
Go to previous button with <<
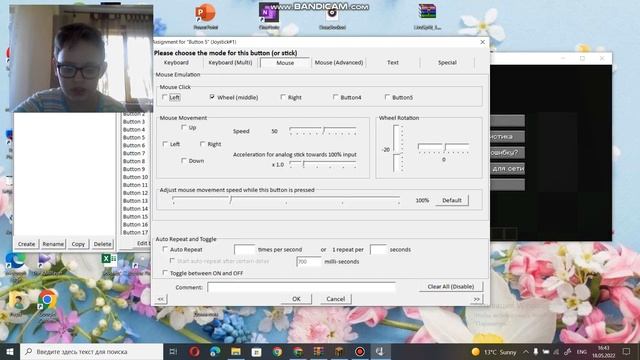click(160, 299)
